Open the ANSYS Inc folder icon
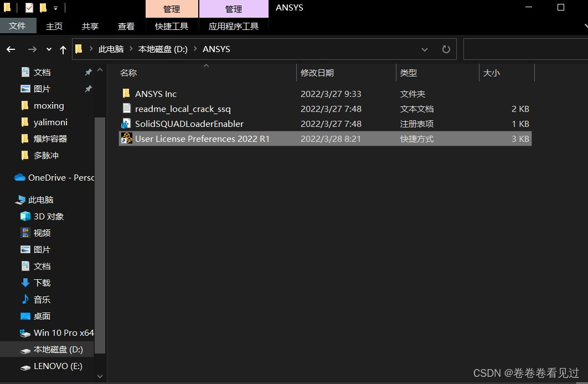 pos(126,94)
